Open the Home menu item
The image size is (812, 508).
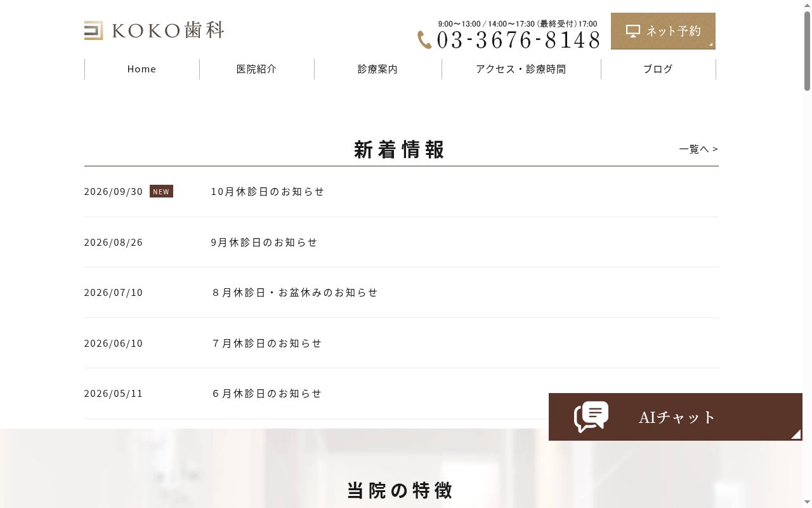pyautogui.click(x=141, y=69)
